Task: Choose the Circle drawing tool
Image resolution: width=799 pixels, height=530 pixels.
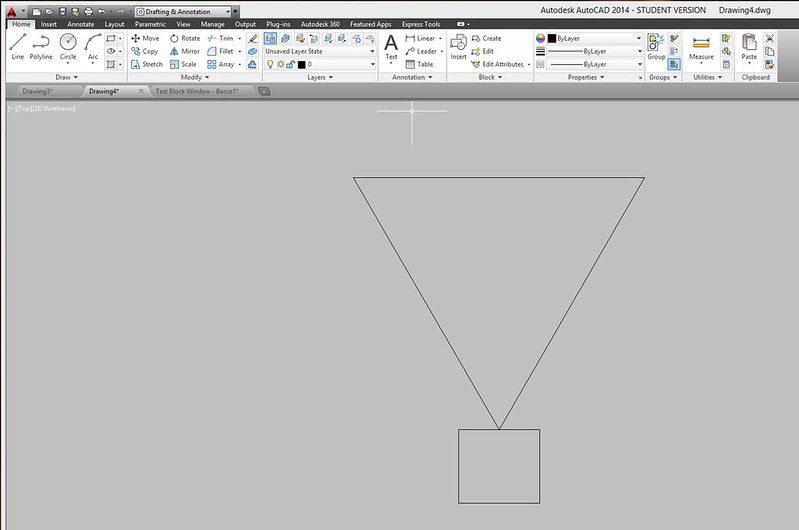Action: click(68, 47)
